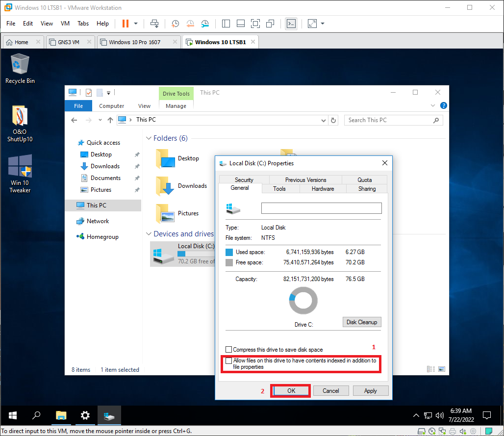Select the Pictures folder in Folders list
This screenshot has width=504, height=436.
(x=177, y=213)
